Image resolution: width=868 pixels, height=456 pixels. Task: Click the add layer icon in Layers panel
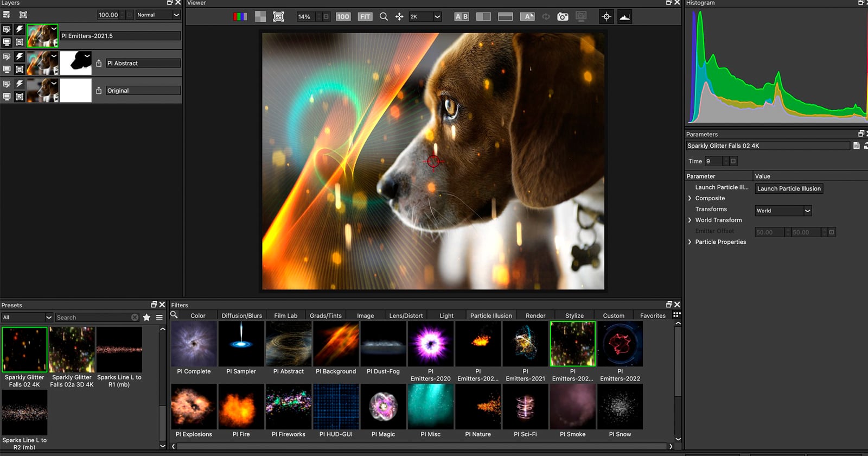7,15
